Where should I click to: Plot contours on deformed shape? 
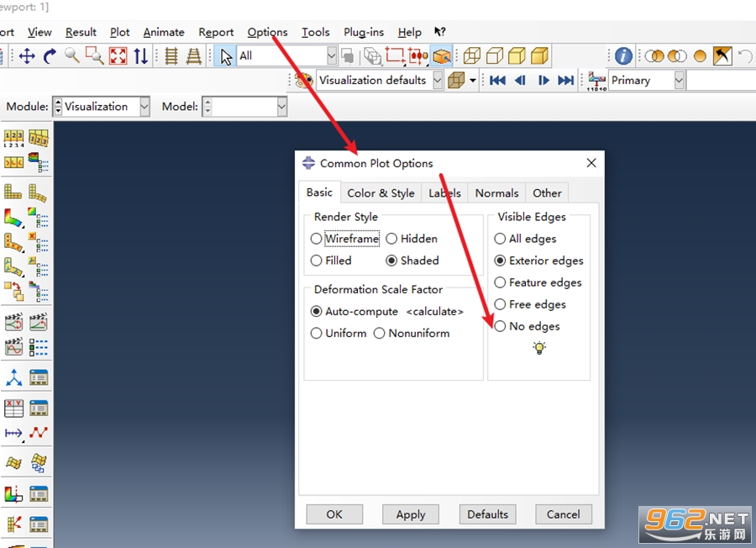coord(13,218)
